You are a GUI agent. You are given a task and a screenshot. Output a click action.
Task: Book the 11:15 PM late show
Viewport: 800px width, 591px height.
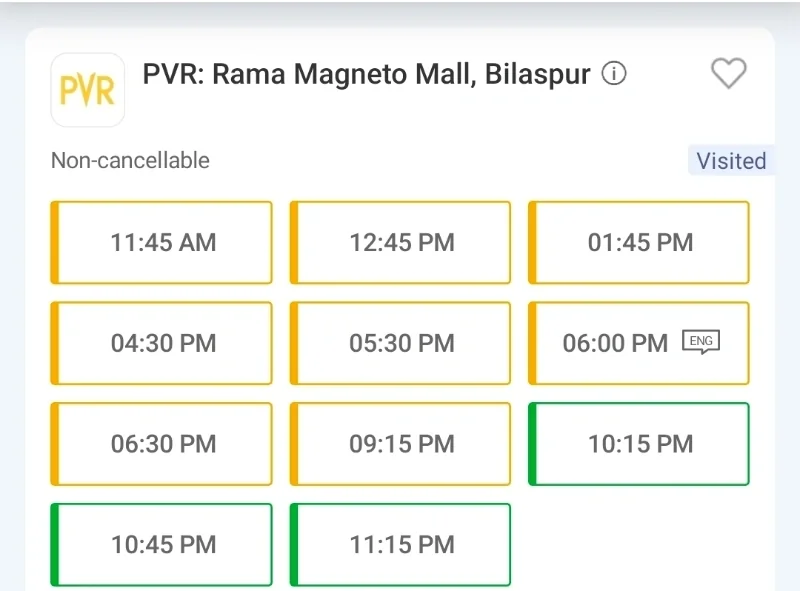point(401,545)
